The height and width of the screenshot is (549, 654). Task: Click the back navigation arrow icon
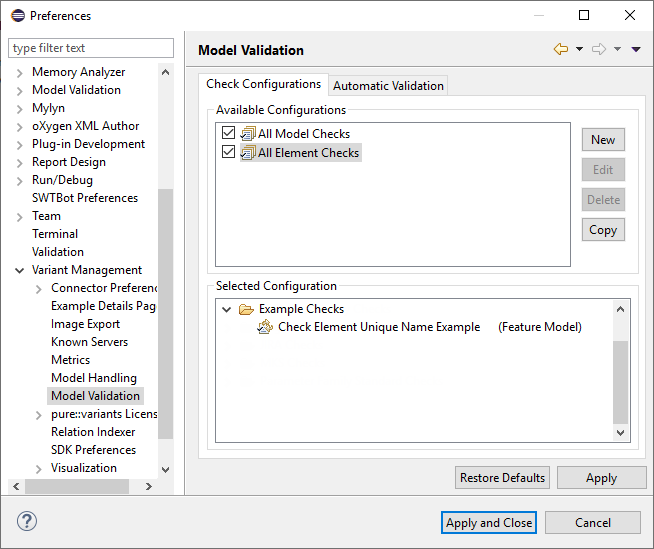561,50
